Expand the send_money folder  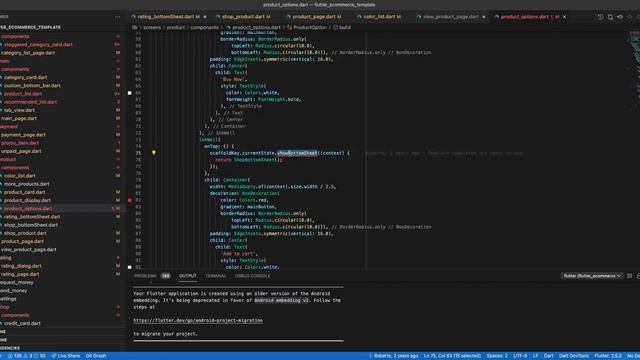tap(13, 290)
